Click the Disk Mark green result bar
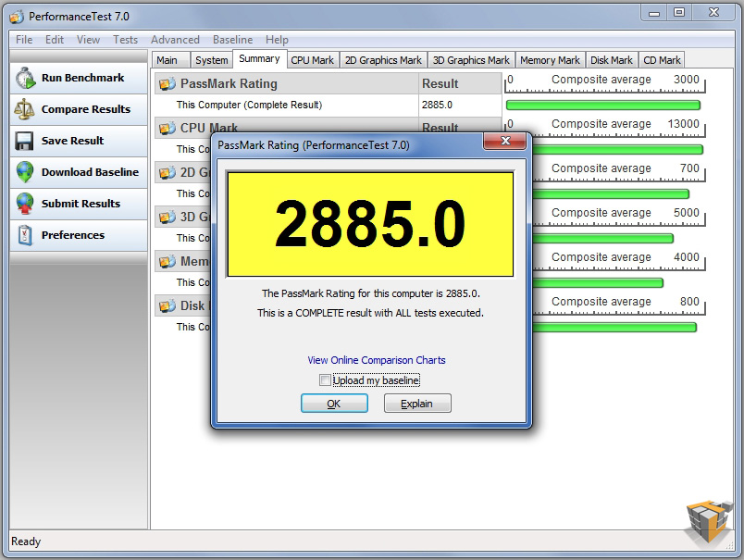744x560 pixels. pyautogui.click(x=614, y=328)
